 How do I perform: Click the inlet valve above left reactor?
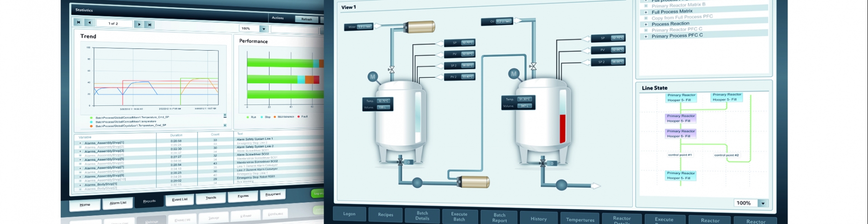[x=392, y=70]
